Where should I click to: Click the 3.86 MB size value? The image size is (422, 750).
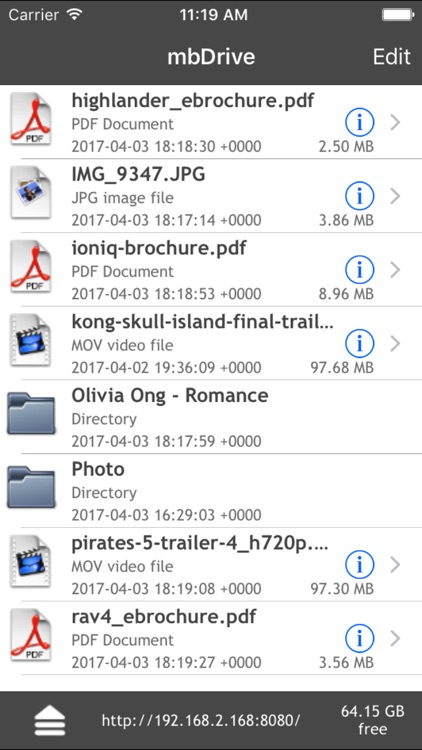coord(346,221)
